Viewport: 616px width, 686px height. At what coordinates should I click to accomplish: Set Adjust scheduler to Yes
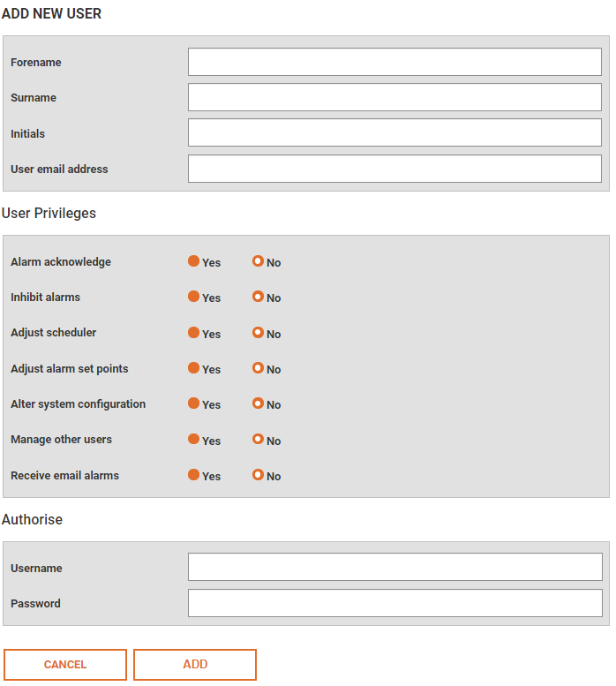click(193, 333)
